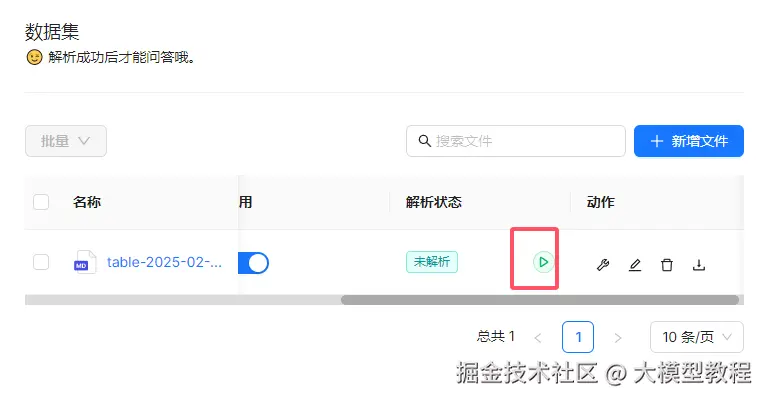Click the smiley emoji beside the hint text
The image size is (766, 400).
pyautogui.click(x=34, y=57)
